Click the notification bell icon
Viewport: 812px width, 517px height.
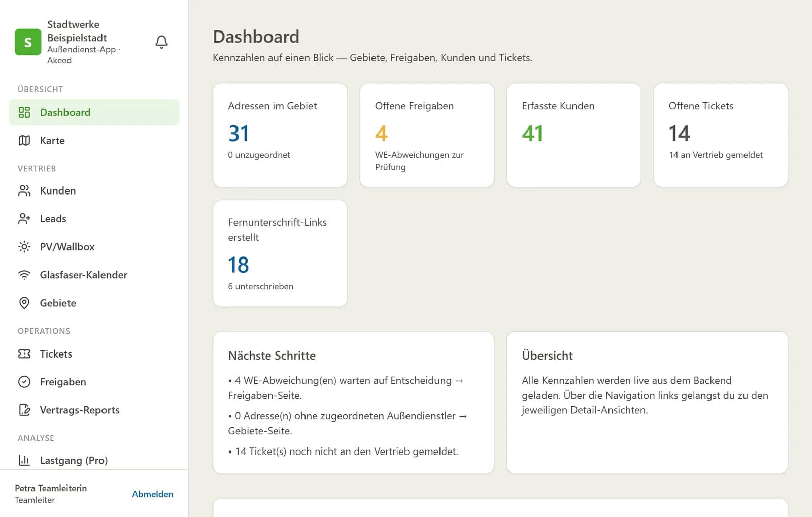click(161, 42)
